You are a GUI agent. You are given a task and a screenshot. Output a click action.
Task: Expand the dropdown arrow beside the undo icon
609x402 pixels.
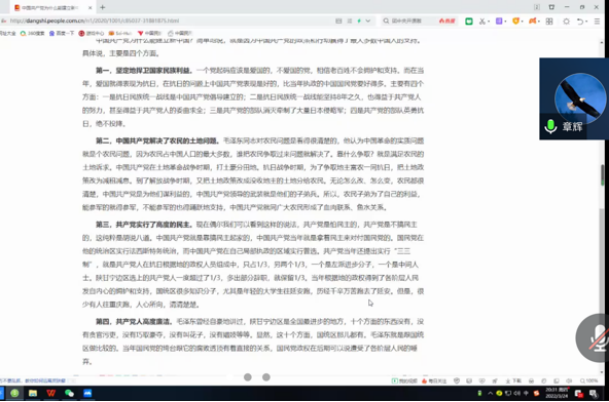click(x=586, y=22)
